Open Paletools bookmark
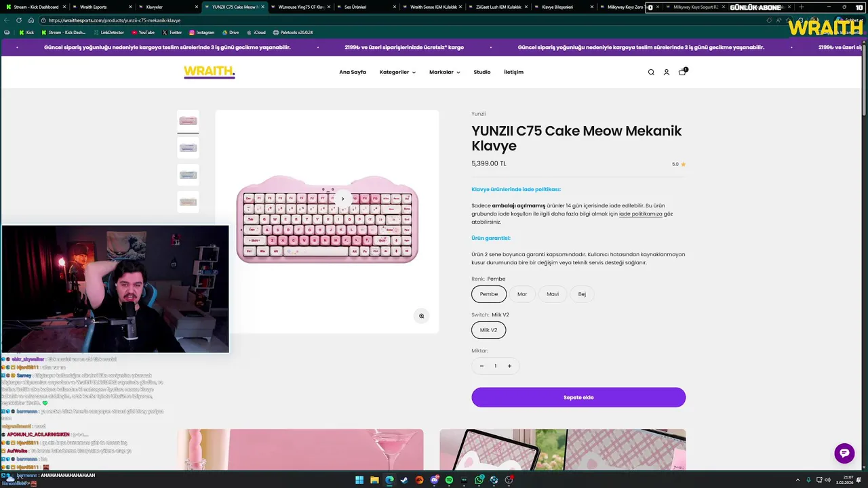Image resolution: width=868 pixels, height=488 pixels. pos(292,33)
